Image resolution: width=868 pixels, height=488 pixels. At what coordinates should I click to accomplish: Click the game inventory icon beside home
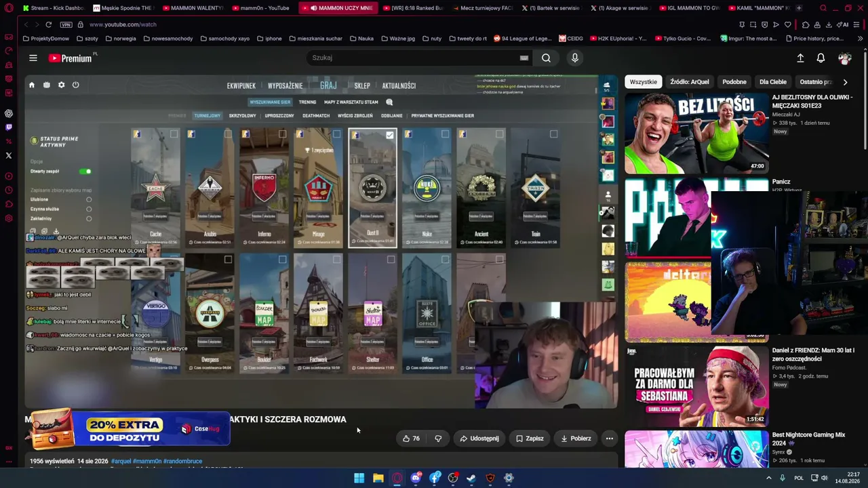point(46,85)
